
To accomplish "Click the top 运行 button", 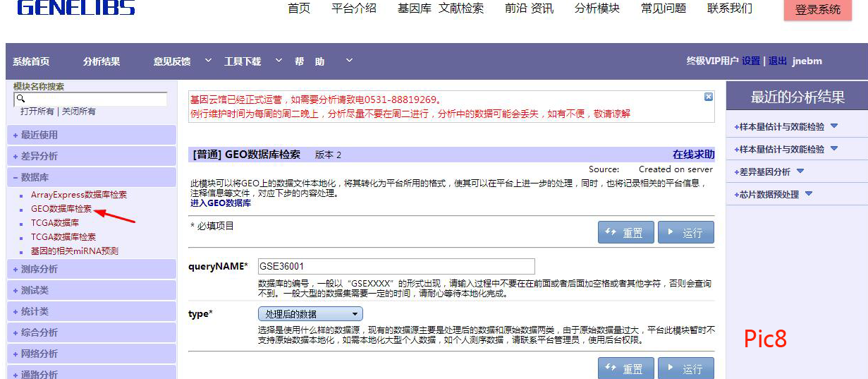I will coord(685,233).
